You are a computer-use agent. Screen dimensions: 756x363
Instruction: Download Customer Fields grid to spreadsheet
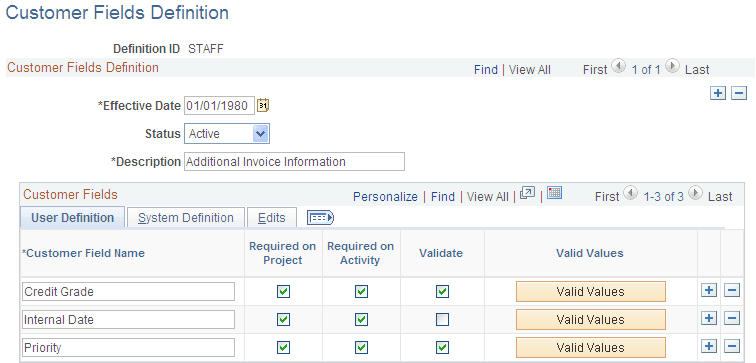point(554,193)
